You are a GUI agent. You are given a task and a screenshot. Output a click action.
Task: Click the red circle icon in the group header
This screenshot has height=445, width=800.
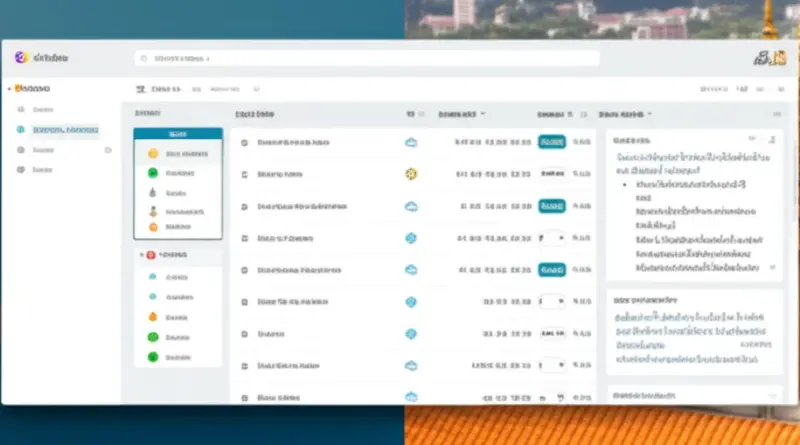(151, 255)
